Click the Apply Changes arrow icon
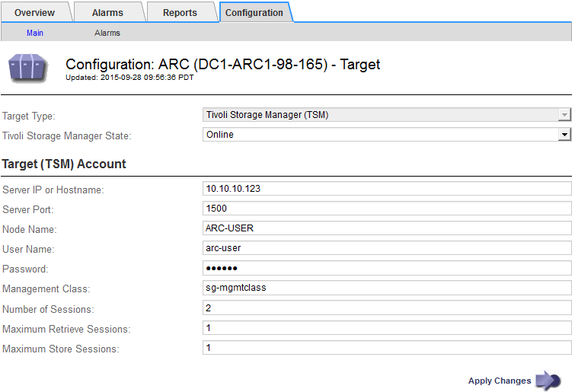This screenshot has height=392, width=575. coord(548,380)
